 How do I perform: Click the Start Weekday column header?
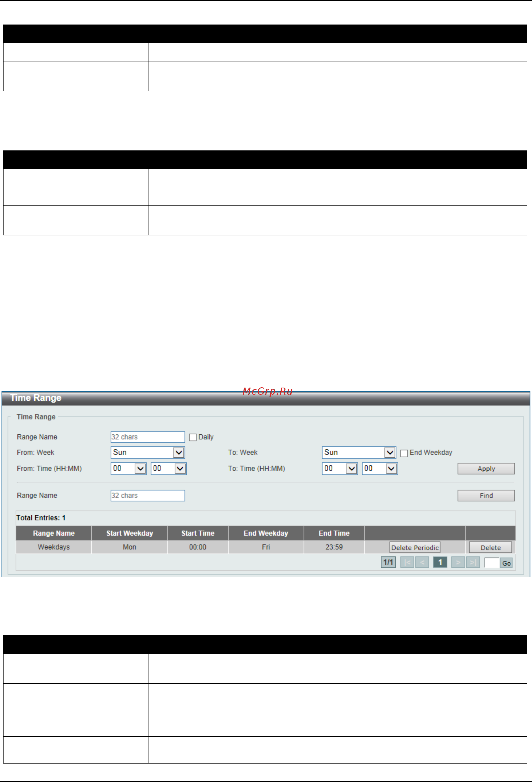click(130, 533)
